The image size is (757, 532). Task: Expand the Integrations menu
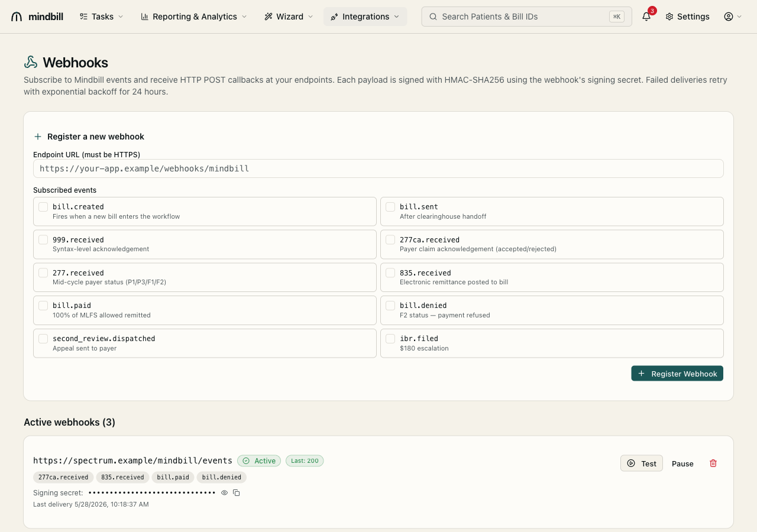(x=365, y=17)
